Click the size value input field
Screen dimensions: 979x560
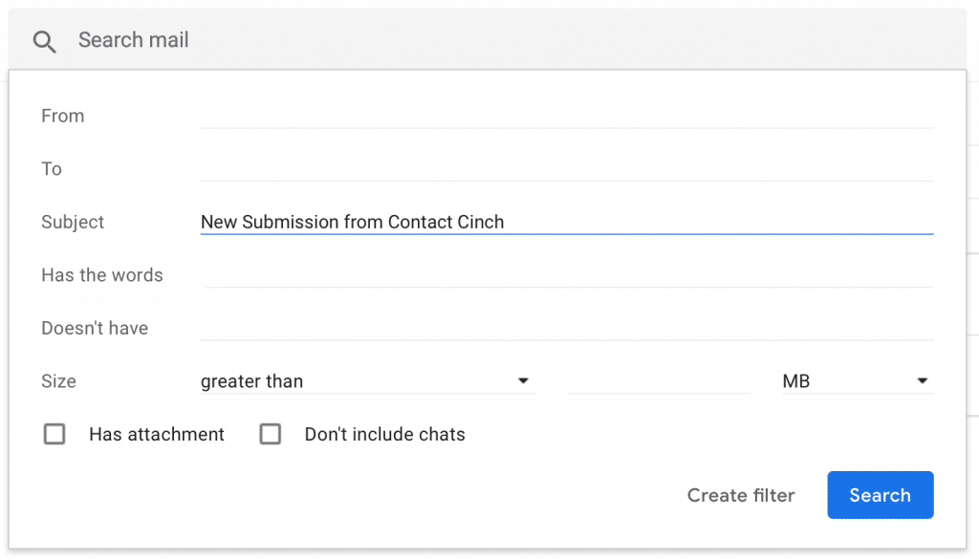[x=659, y=381]
